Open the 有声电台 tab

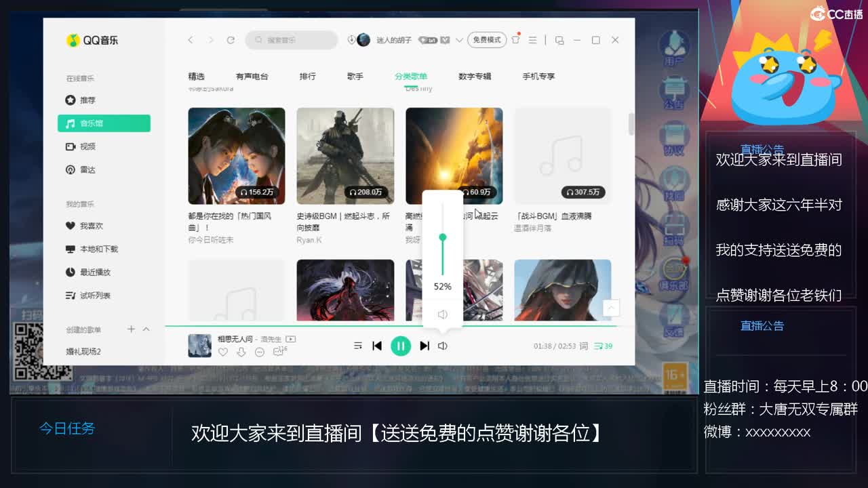[252, 77]
